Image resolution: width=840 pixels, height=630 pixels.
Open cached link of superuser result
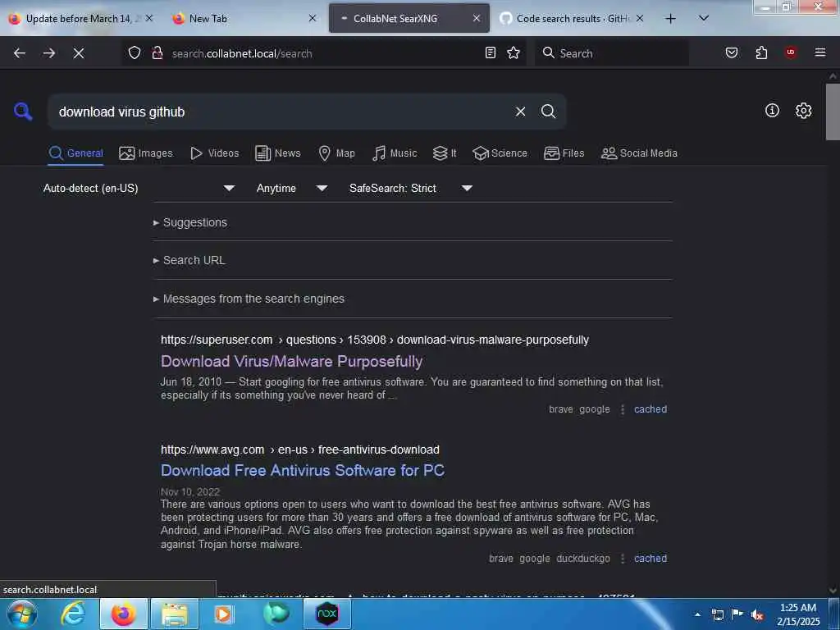651,409
